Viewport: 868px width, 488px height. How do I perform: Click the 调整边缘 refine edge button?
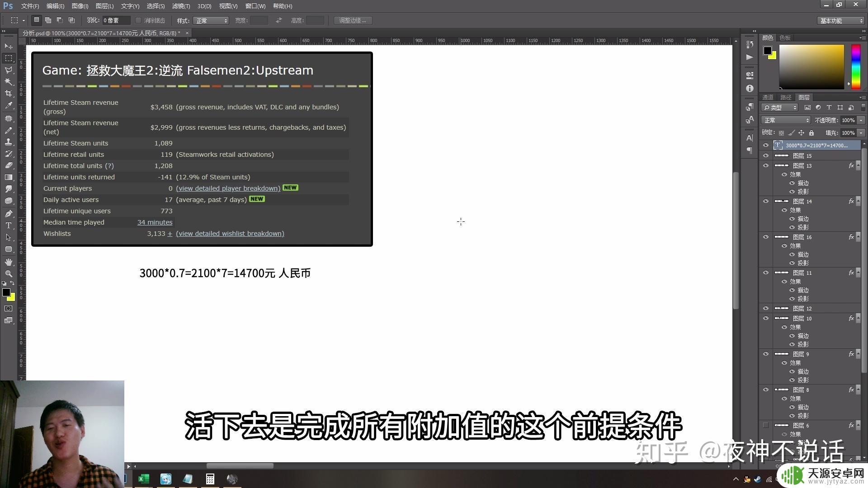353,20
